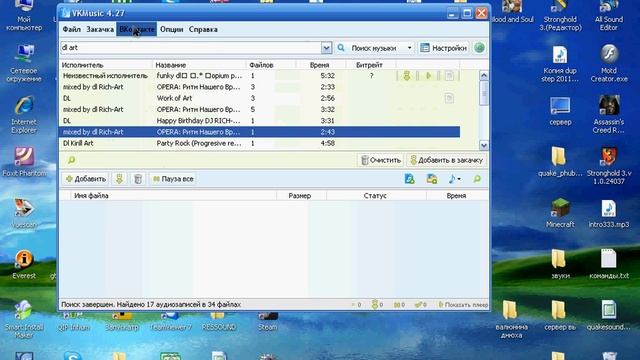640x360 pixels.
Task: Open Motd Creator.exe desktop icon
Action: [x=609, y=63]
